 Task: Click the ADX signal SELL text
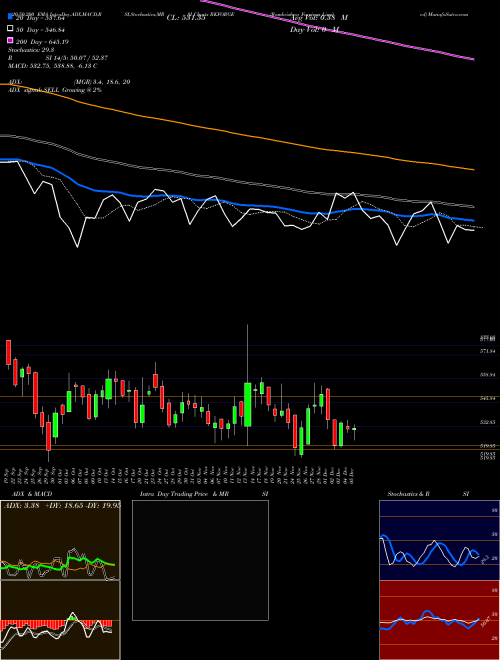point(55,90)
